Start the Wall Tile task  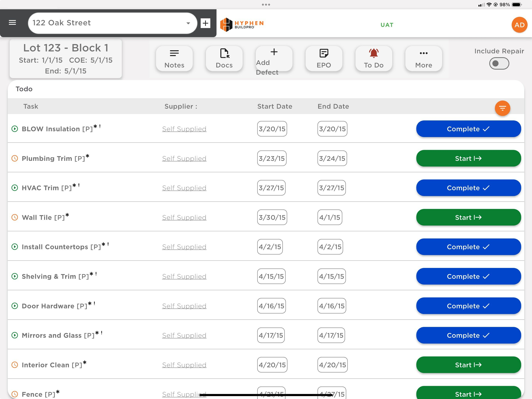pyautogui.click(x=469, y=217)
